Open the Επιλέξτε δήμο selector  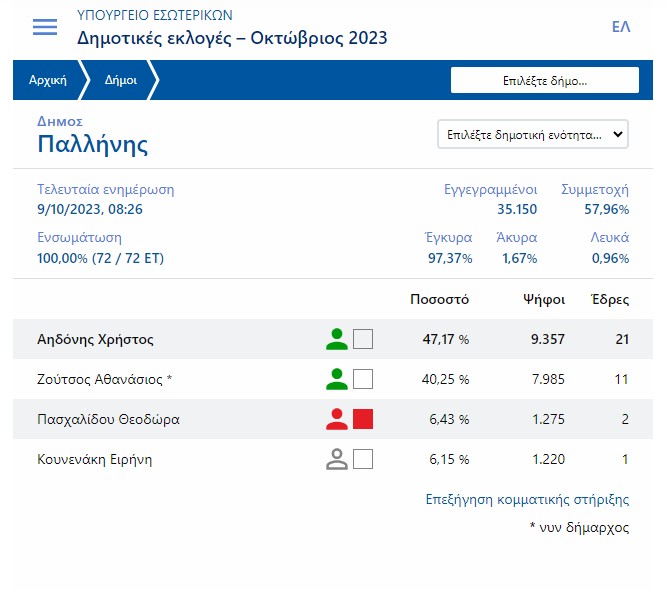pos(545,80)
